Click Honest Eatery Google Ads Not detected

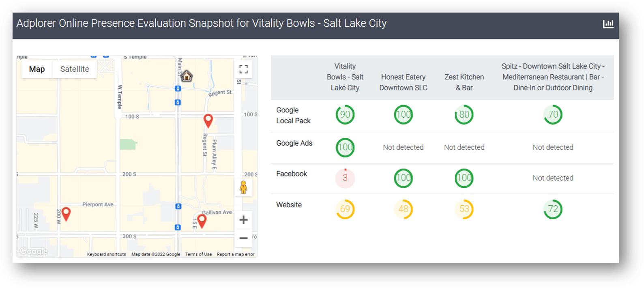404,147
